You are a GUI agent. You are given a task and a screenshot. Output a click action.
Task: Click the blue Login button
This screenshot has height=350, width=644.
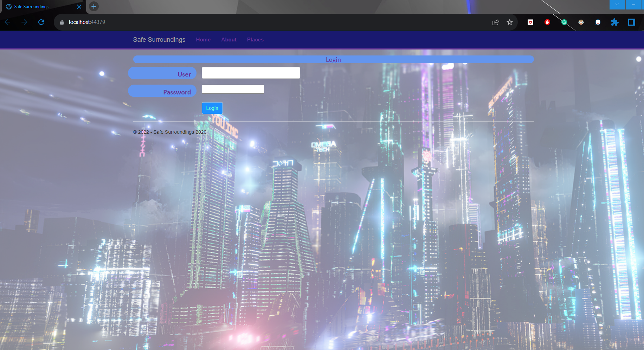click(x=212, y=108)
